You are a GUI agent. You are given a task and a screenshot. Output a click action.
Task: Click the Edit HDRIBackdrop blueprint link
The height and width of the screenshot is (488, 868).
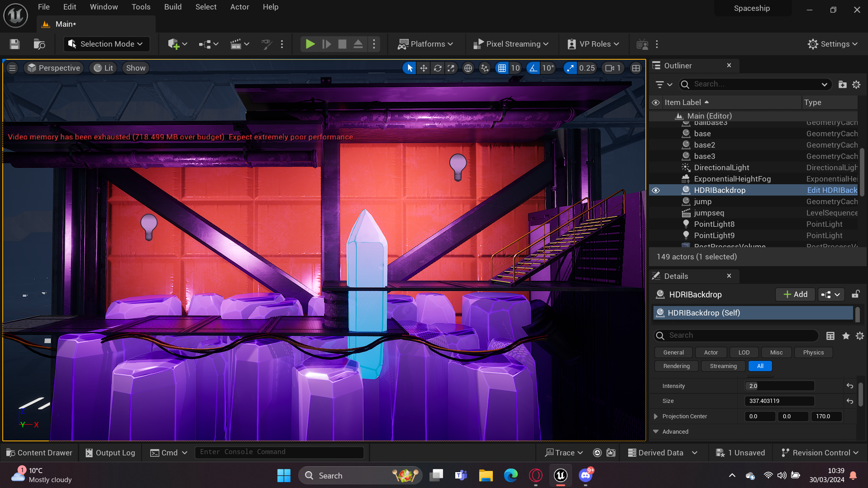point(832,190)
